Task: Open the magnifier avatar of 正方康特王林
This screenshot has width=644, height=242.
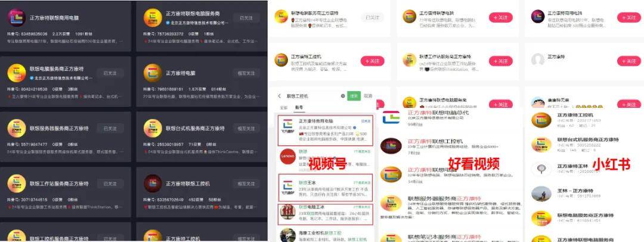Action: (x=540, y=169)
